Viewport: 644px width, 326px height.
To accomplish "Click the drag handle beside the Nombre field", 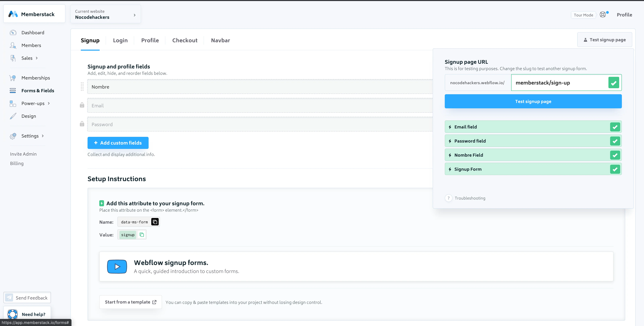I will (x=82, y=87).
